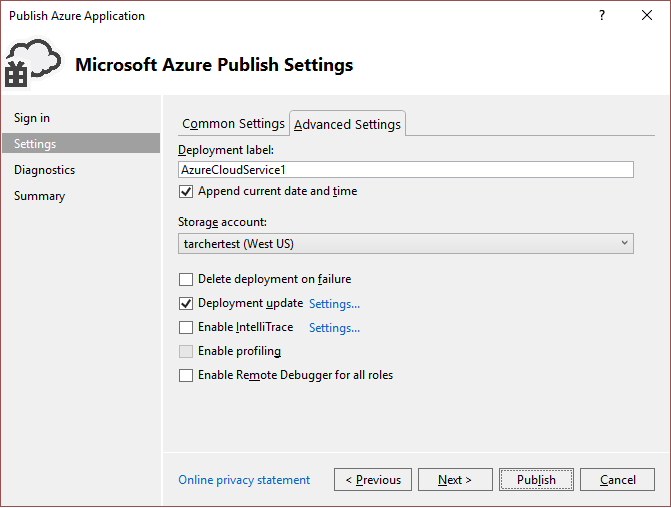Click the help question mark icon

point(602,15)
